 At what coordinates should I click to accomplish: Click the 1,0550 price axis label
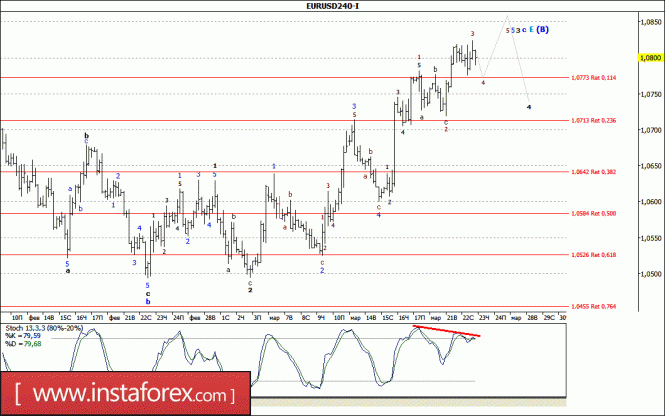[651, 238]
